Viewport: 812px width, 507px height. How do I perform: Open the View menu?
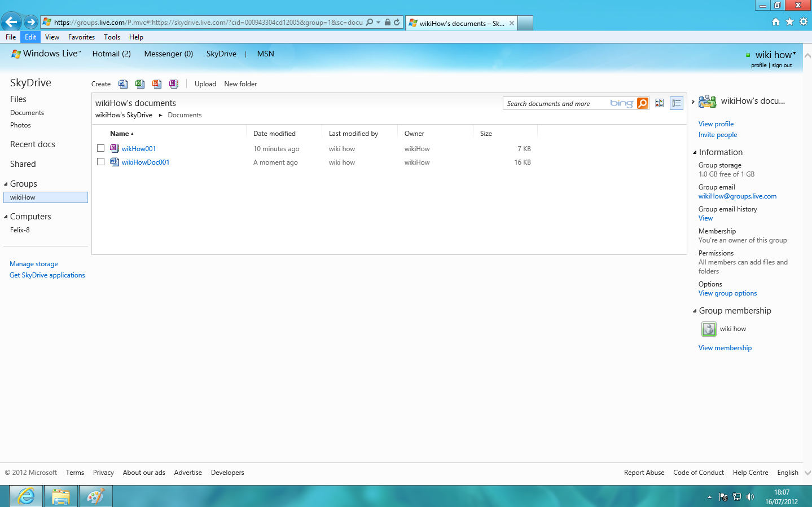pos(52,37)
